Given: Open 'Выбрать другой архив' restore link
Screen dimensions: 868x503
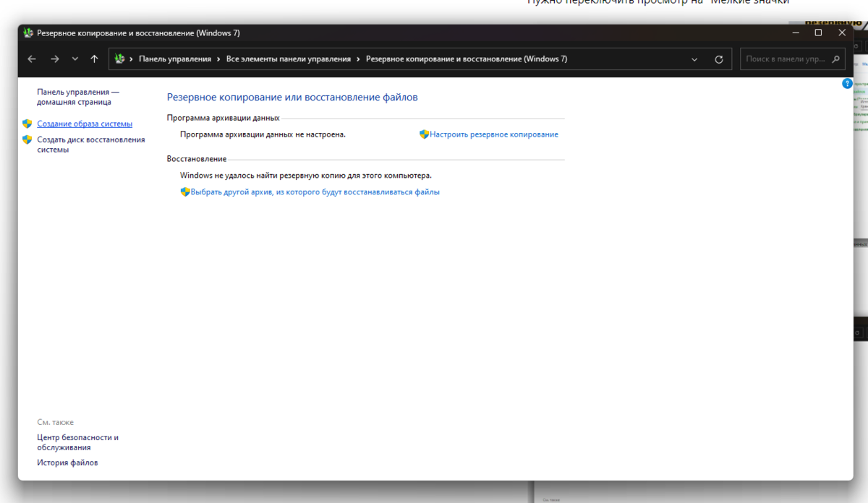Looking at the screenshot, I should (x=315, y=192).
